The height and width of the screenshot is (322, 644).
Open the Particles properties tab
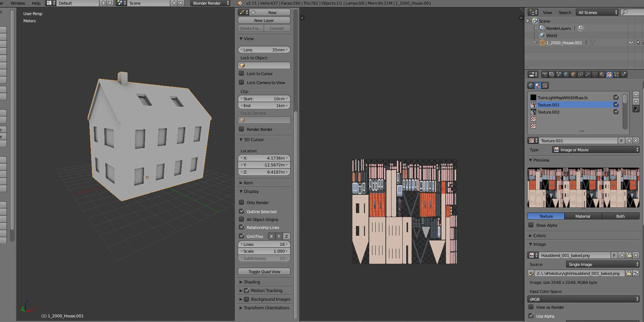(616, 74)
